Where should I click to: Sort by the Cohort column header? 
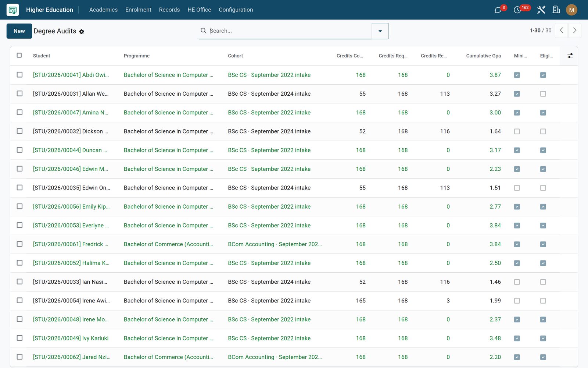point(235,56)
